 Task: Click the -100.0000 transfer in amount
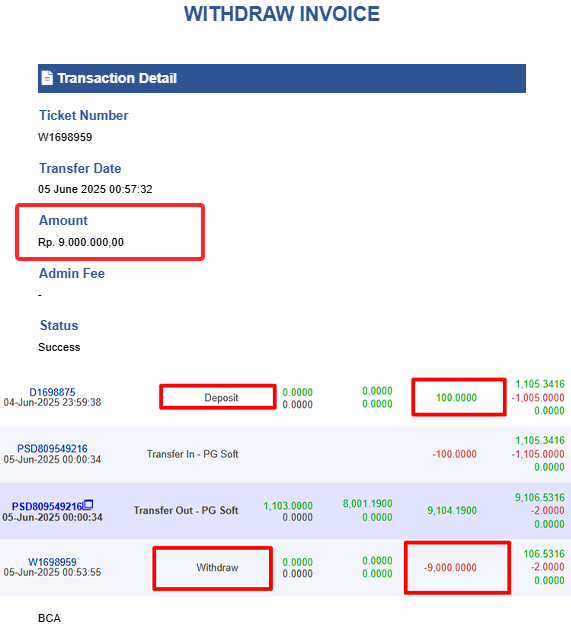tap(455, 454)
